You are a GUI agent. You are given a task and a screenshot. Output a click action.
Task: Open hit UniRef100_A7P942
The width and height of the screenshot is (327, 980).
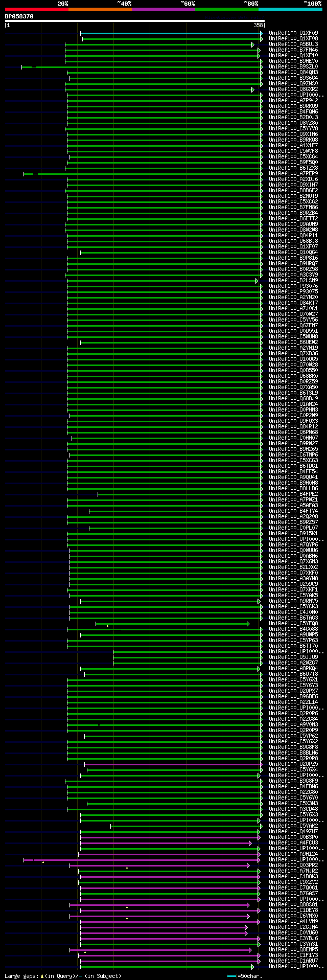tap(293, 100)
